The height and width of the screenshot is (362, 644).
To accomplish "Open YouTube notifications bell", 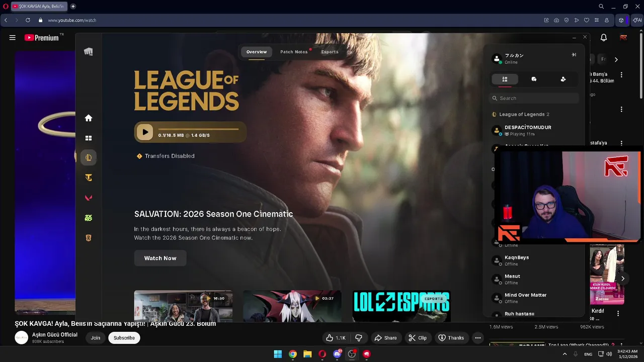I will (604, 38).
